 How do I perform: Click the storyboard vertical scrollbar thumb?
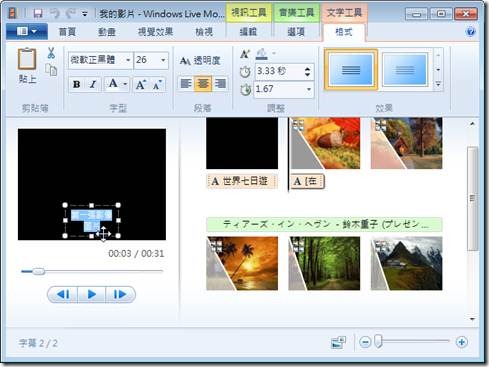click(472, 199)
